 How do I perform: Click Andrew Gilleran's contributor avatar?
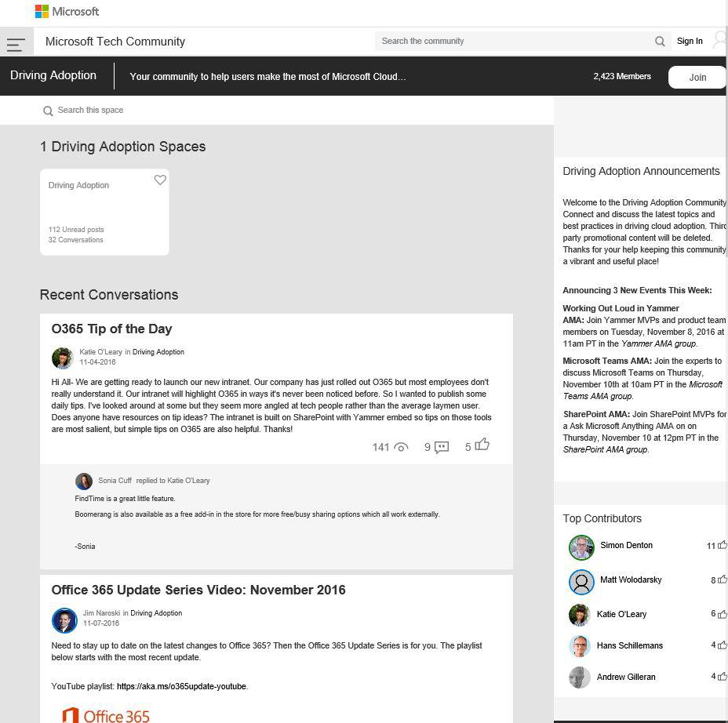click(x=579, y=678)
